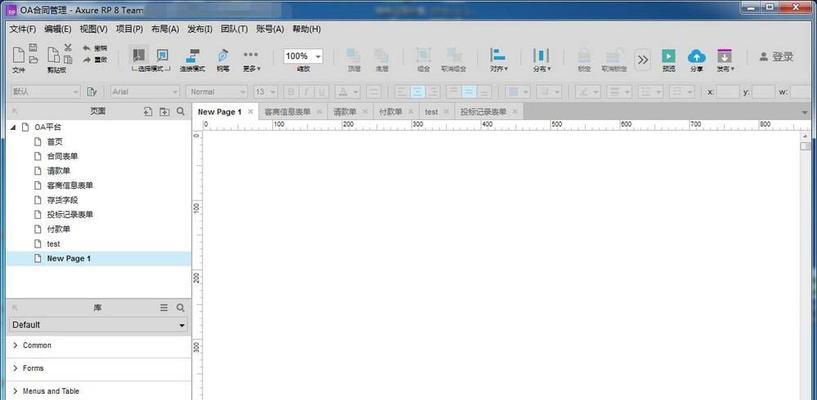Set text alignment to left
This screenshot has height=400, width=817.
point(402,92)
